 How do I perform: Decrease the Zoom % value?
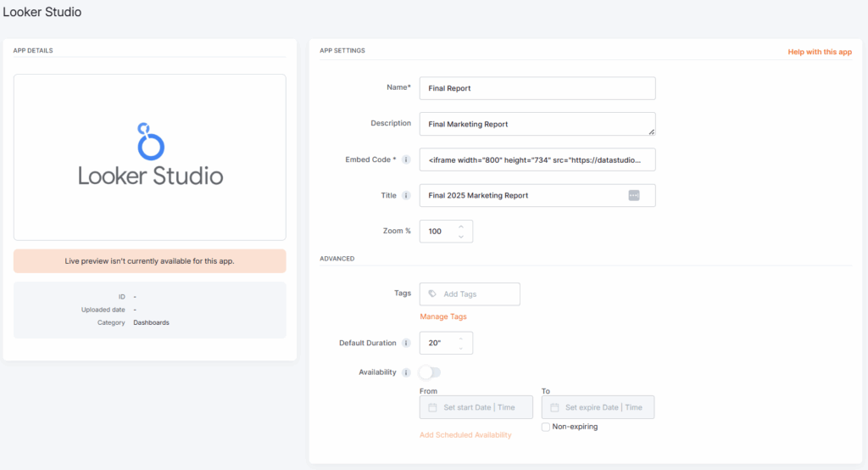(x=461, y=237)
